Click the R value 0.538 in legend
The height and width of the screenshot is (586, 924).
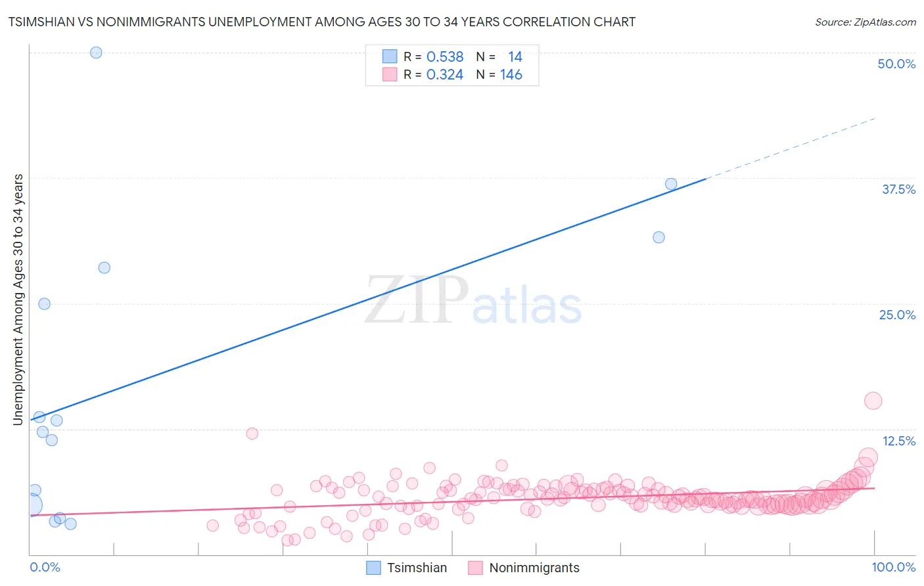point(445,56)
